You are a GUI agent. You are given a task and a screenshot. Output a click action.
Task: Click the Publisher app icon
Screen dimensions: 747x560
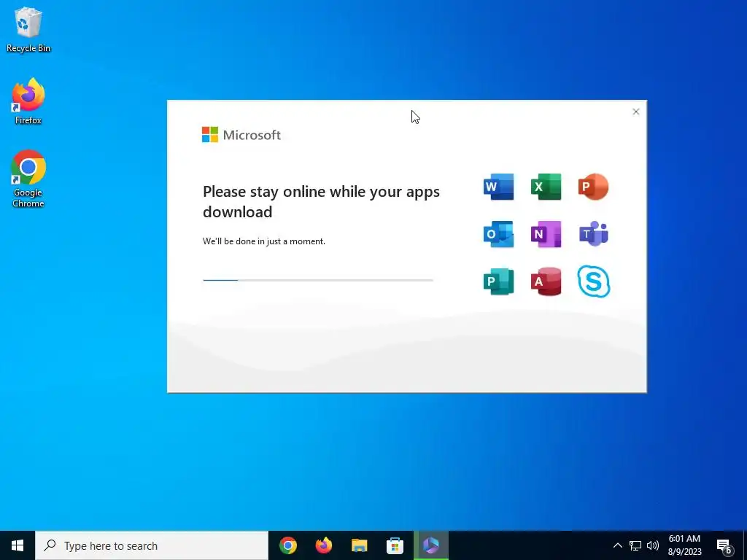tap(498, 281)
